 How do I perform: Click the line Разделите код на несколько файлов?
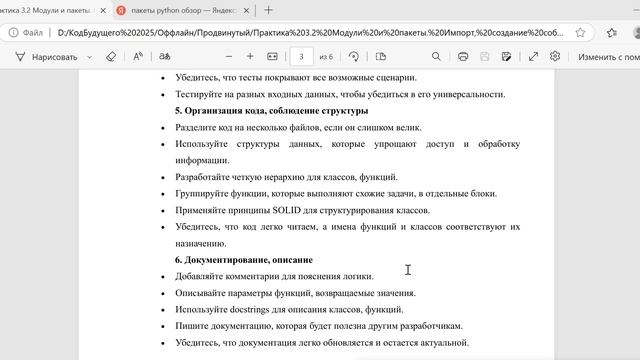click(x=298, y=127)
